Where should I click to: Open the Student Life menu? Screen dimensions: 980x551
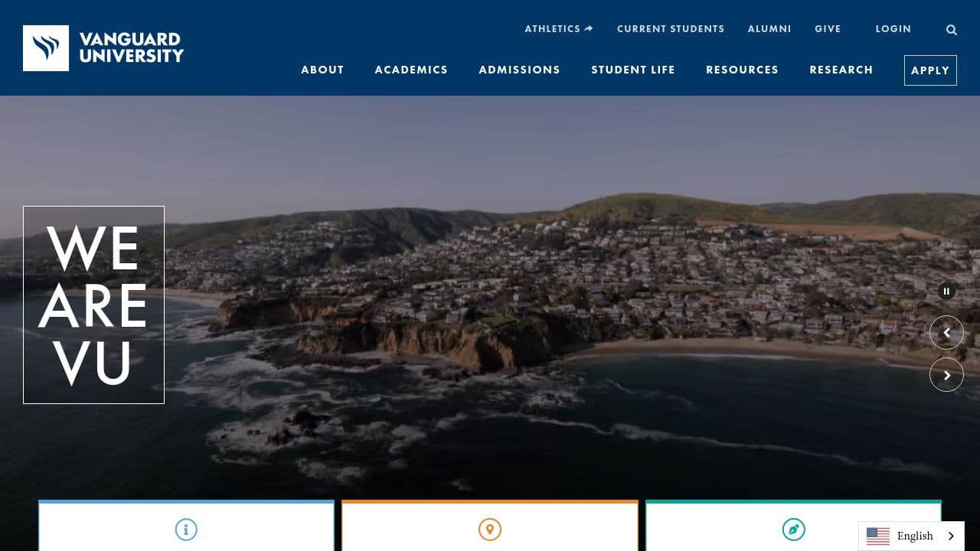633,70
